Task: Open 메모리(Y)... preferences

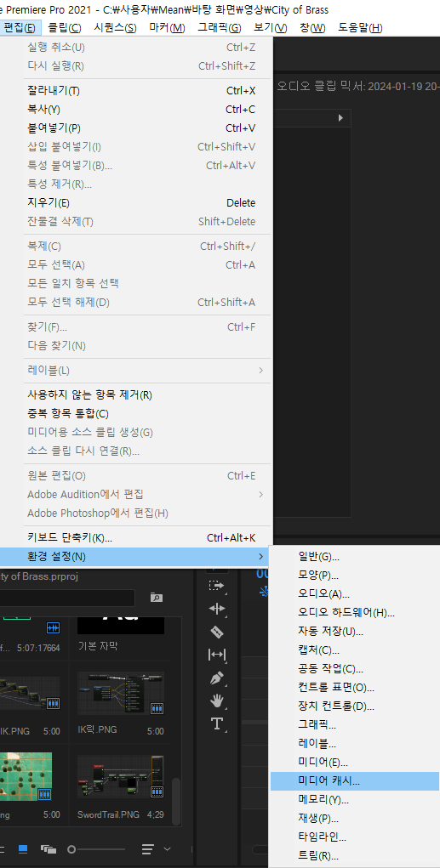Action: tap(355, 800)
